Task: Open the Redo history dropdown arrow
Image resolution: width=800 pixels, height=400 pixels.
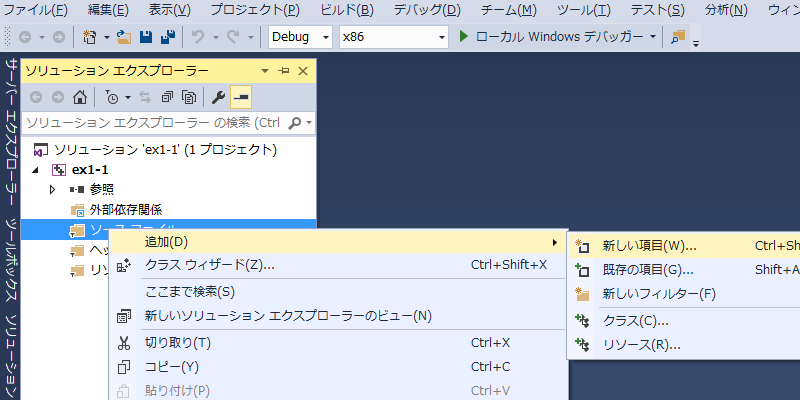Action: coord(251,37)
